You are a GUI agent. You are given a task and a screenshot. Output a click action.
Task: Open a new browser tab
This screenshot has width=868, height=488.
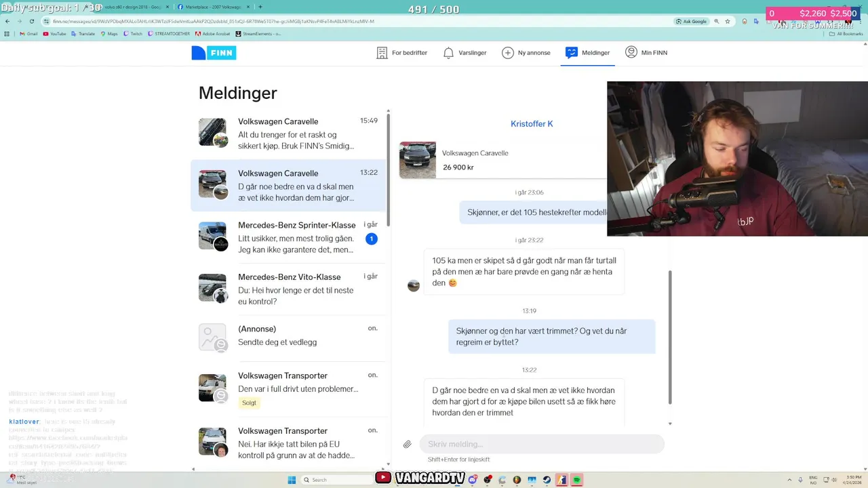point(260,7)
